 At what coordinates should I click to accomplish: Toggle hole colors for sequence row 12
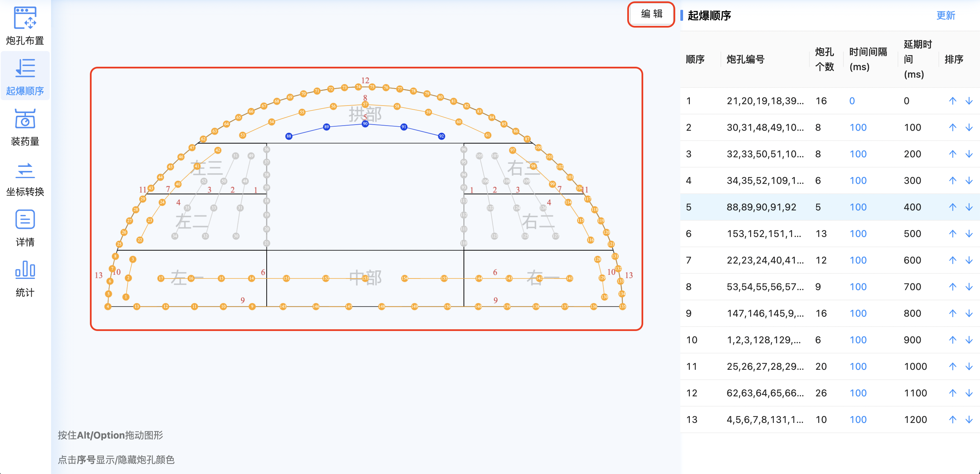point(691,393)
